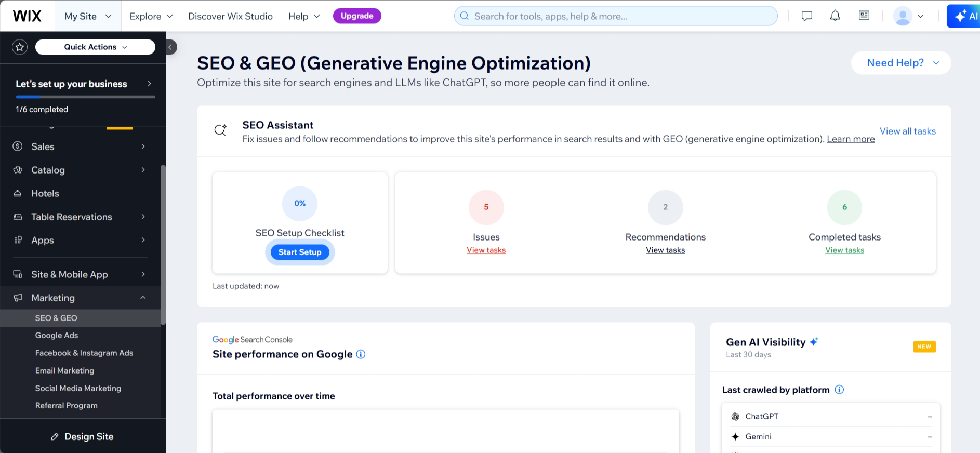Open the Explore dropdown menu
Viewport: 980px width, 453px height.
point(151,16)
